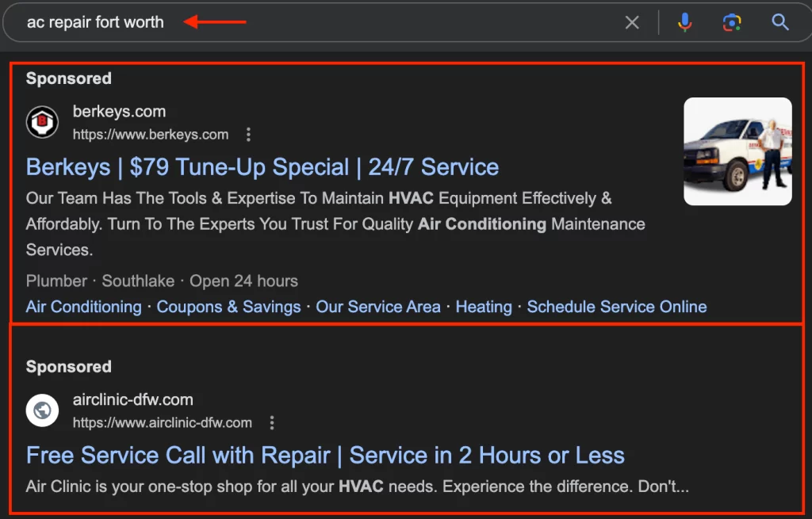Open the 'Schedule Service Online' sitelink
Image resolution: width=812 pixels, height=519 pixels.
click(617, 307)
